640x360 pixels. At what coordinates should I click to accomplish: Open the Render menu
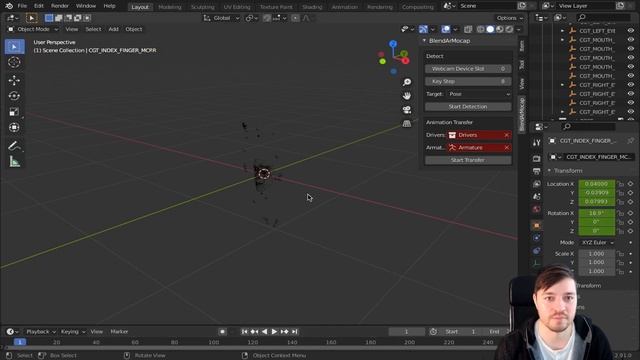(x=60, y=6)
